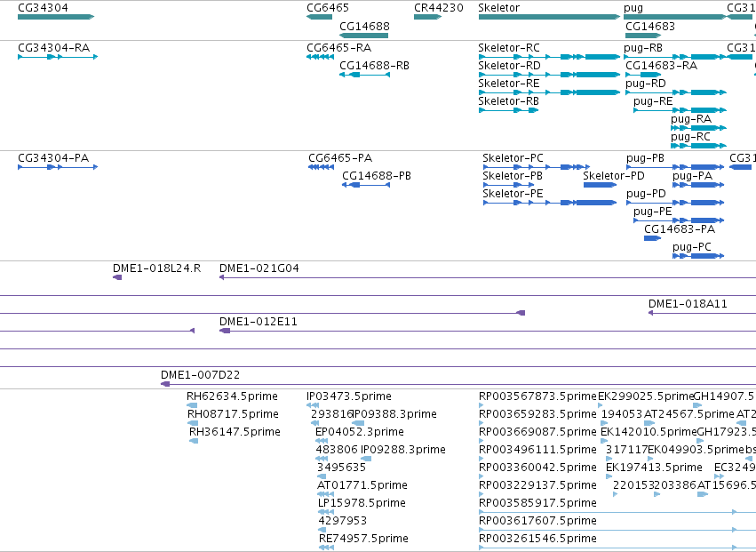
Task: Open the Skeletor-RE transcript
Action: tap(509, 84)
